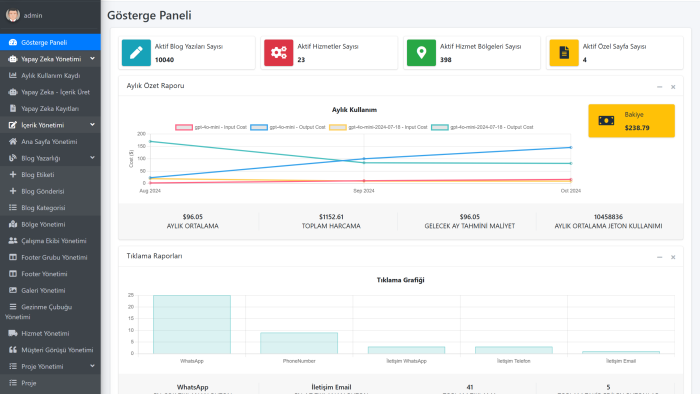Viewport: 700px width, 394px height.
Task: Toggle gpt-4o-mini Input Cost legend
Action: pos(211,127)
